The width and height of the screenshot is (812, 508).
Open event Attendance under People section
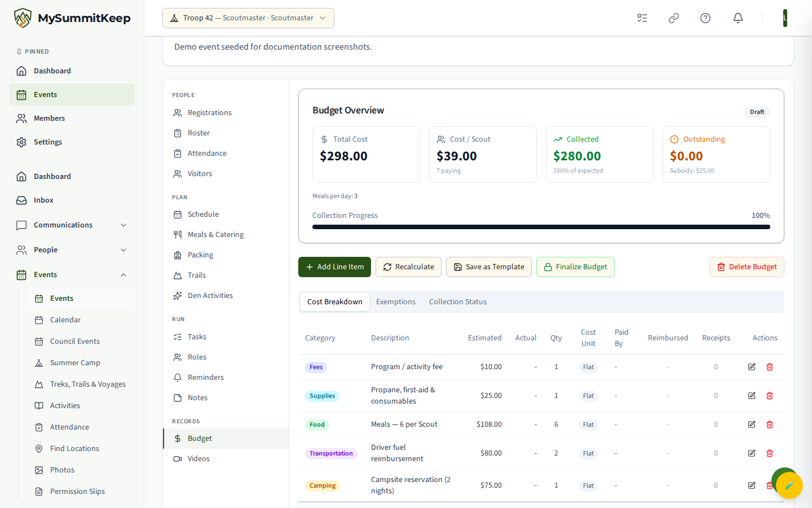(x=226, y=154)
